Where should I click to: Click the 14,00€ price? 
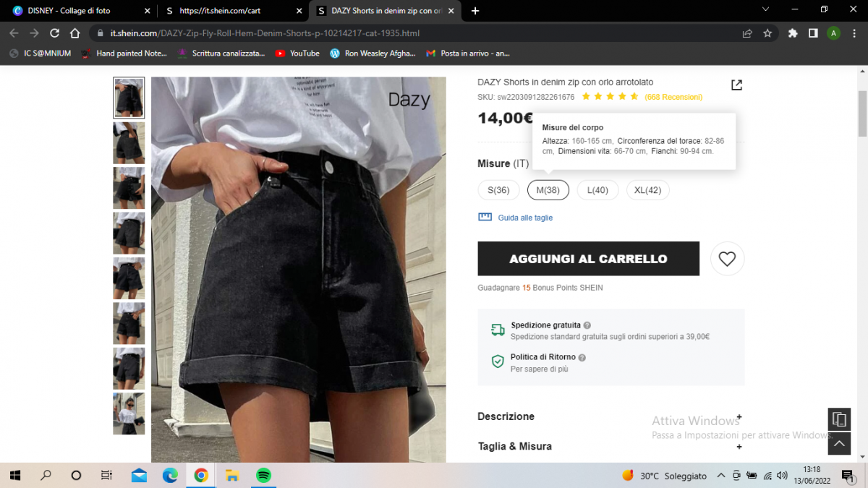tap(506, 119)
